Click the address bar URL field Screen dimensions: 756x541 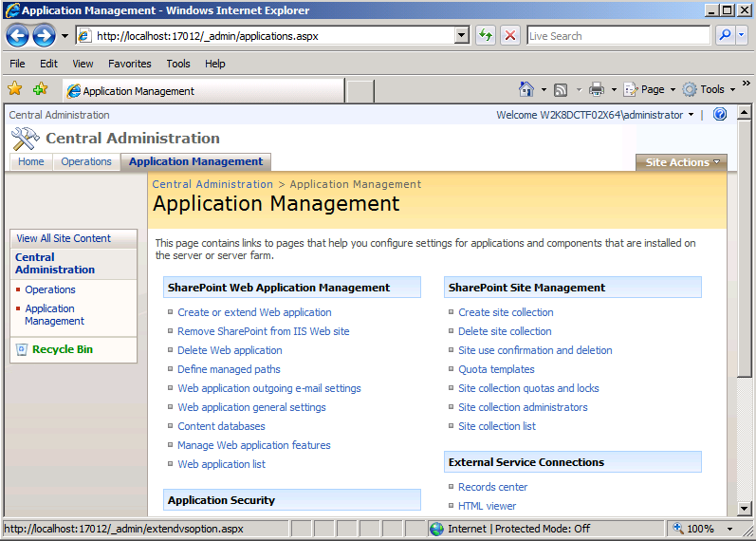[273, 36]
